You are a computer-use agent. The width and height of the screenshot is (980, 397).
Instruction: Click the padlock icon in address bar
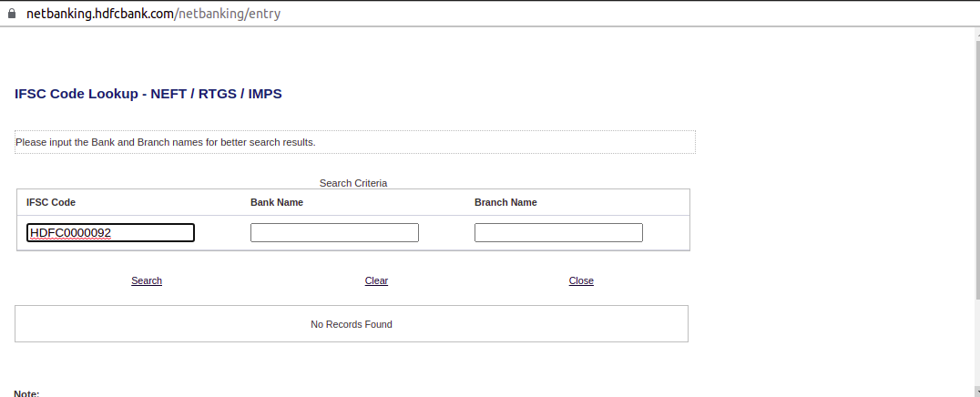[x=11, y=14]
